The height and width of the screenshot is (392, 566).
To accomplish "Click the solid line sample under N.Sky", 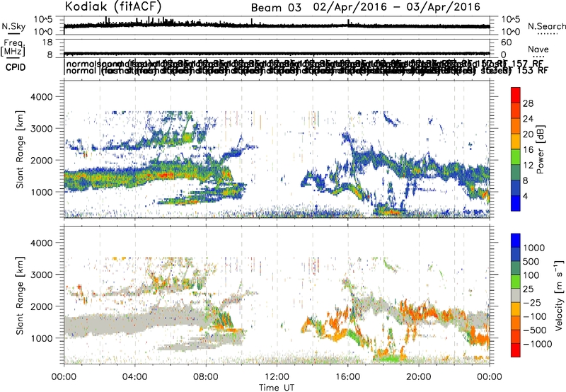I will (x=13, y=33).
